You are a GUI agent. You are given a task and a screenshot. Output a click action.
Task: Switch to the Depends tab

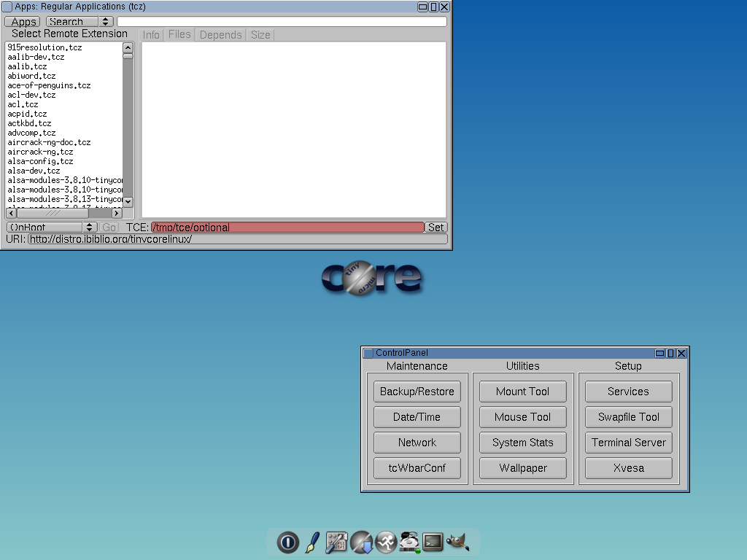(x=220, y=35)
